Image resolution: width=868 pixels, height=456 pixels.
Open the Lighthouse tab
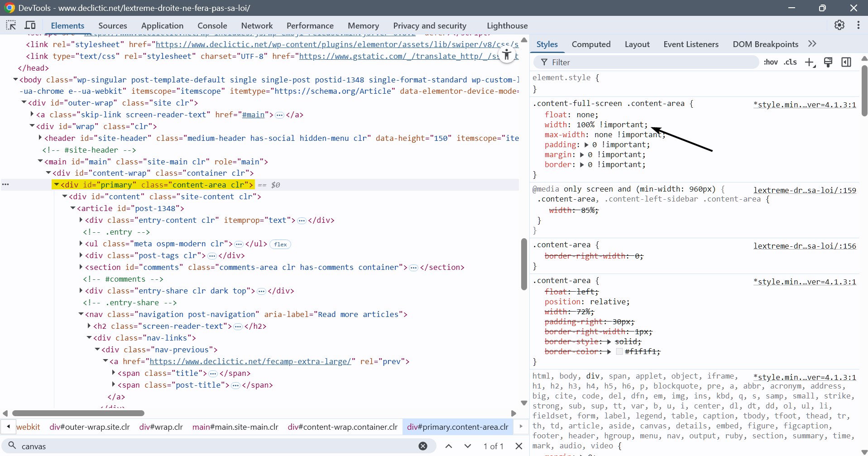pyautogui.click(x=507, y=26)
